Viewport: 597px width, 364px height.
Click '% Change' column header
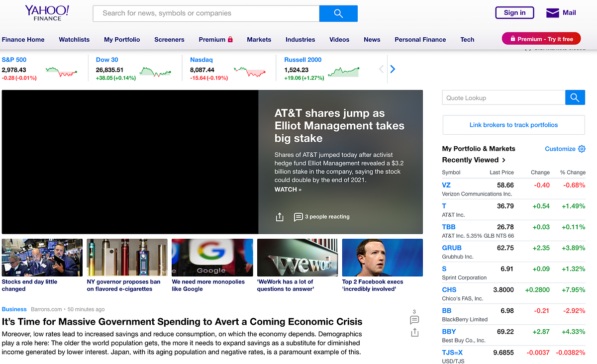[573, 173]
